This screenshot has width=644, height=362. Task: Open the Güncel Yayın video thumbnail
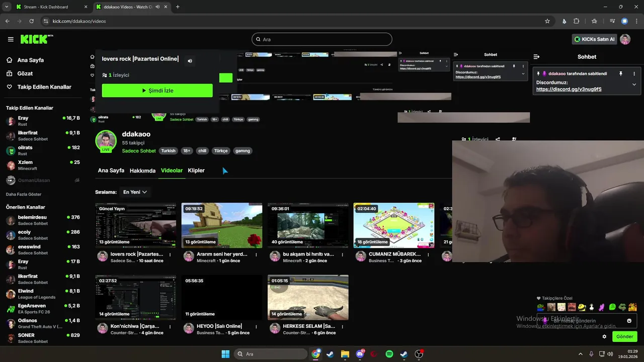click(136, 225)
